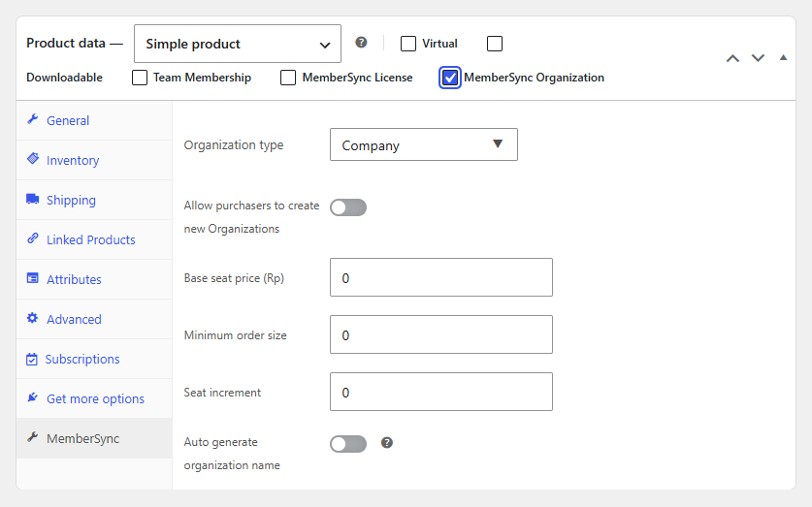Enable the Team Membership checkbox
This screenshot has height=507, width=812.
[x=140, y=78]
